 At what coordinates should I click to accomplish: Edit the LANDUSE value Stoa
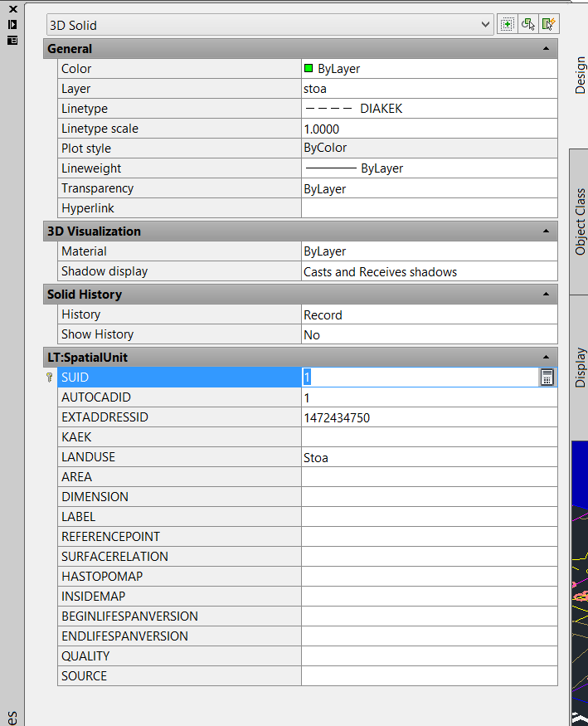point(430,457)
